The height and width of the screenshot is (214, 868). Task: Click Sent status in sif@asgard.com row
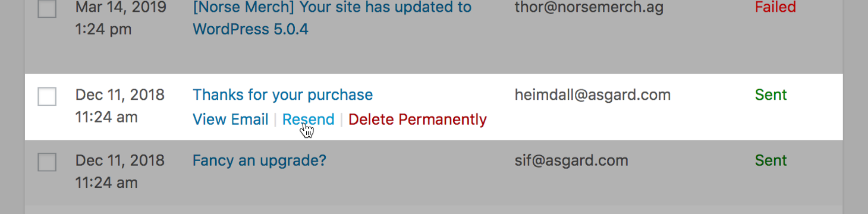(771, 160)
